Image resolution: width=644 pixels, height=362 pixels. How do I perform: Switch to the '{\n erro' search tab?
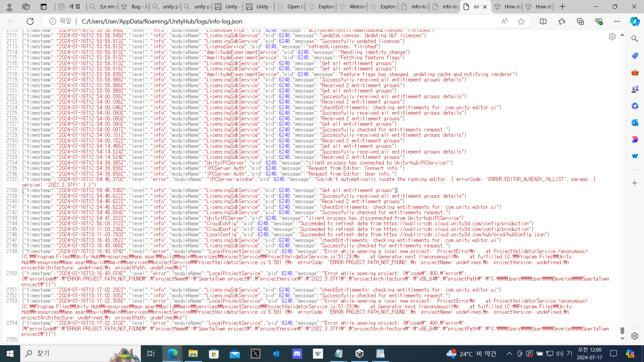coord(103,6)
